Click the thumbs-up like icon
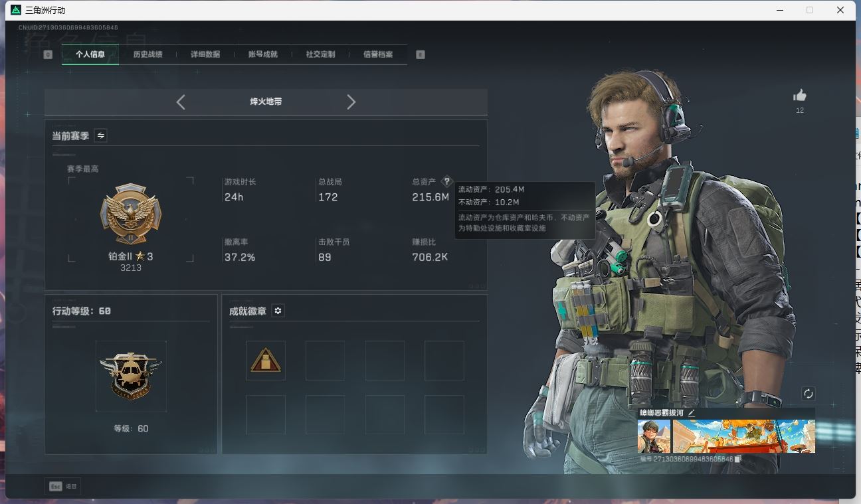This screenshot has height=504, width=861. (800, 96)
